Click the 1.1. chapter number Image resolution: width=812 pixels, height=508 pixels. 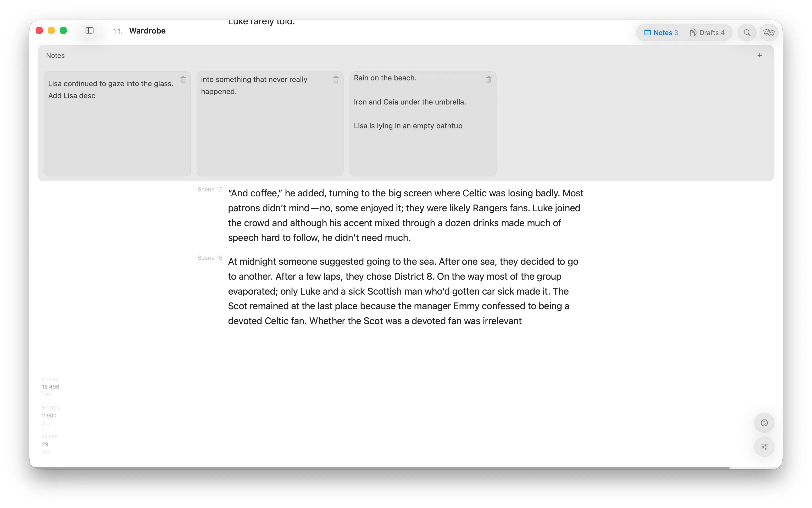[x=118, y=31]
